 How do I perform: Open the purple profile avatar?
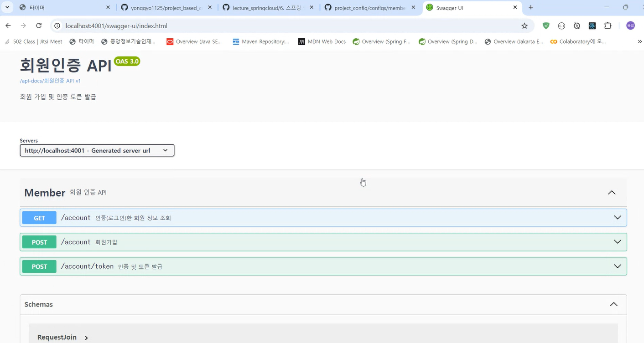click(630, 26)
